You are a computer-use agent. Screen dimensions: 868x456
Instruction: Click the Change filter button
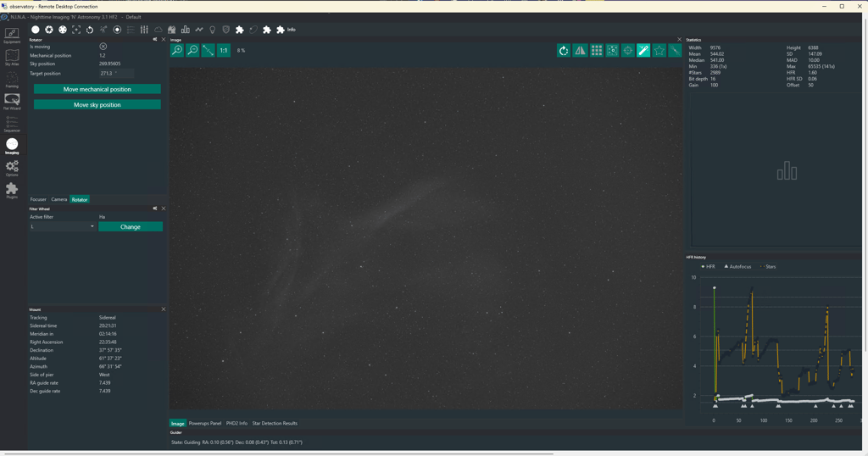point(131,227)
